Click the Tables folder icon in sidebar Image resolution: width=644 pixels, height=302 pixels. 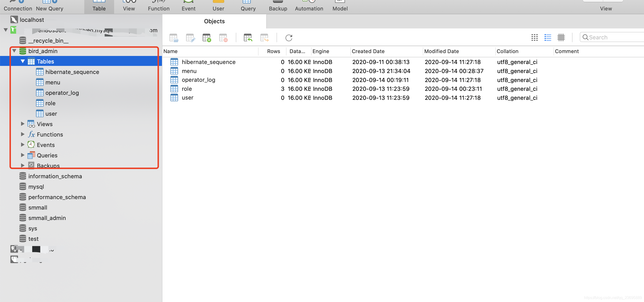pyautogui.click(x=31, y=61)
